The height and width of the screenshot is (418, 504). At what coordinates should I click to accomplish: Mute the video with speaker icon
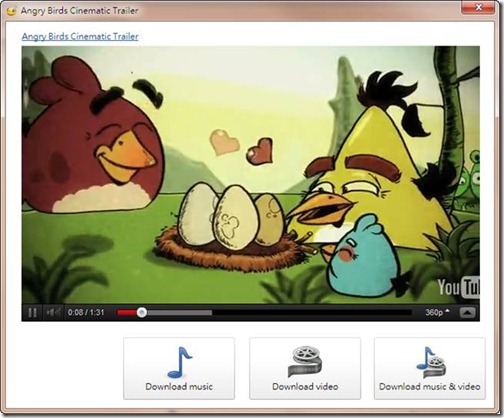point(53,312)
